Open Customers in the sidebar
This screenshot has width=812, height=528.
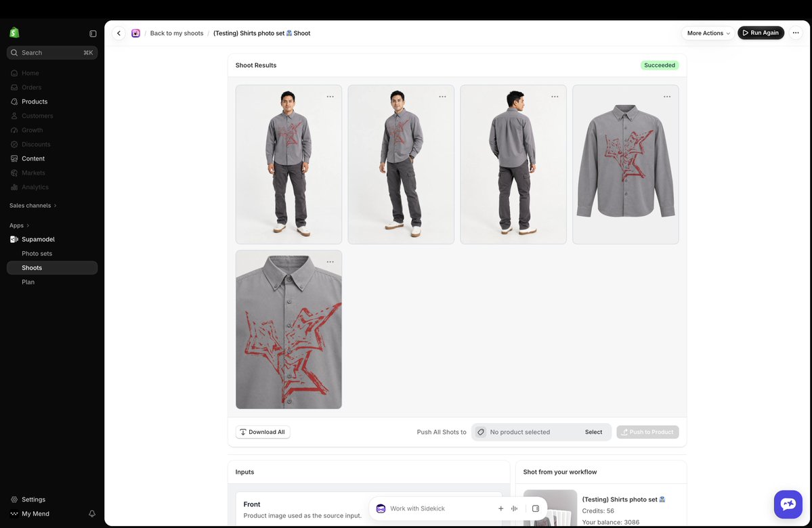pyautogui.click(x=51, y=116)
